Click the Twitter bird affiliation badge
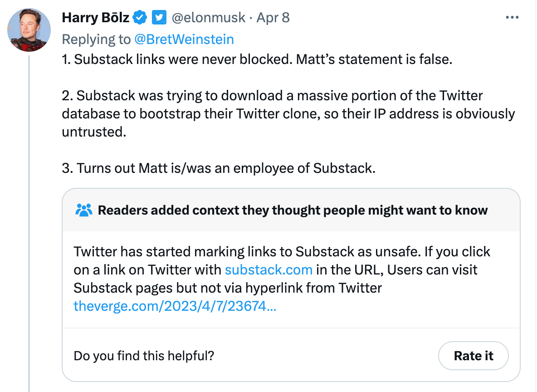 (x=158, y=18)
